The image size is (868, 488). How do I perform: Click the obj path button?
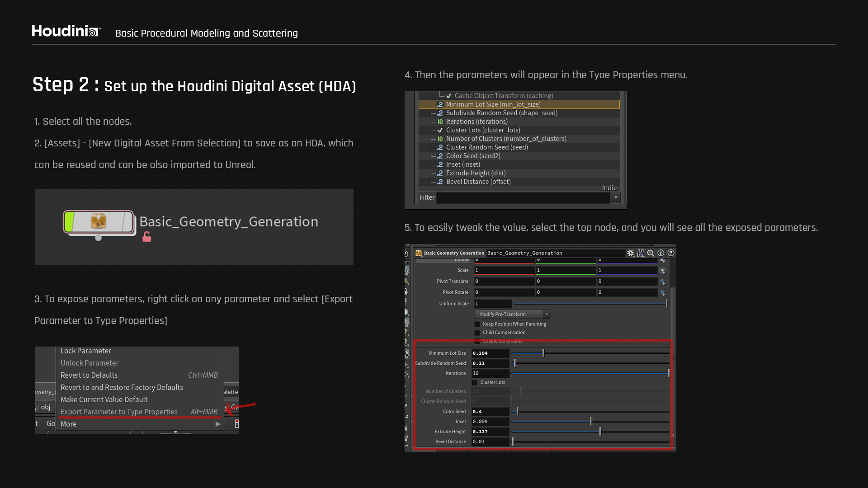(46, 407)
